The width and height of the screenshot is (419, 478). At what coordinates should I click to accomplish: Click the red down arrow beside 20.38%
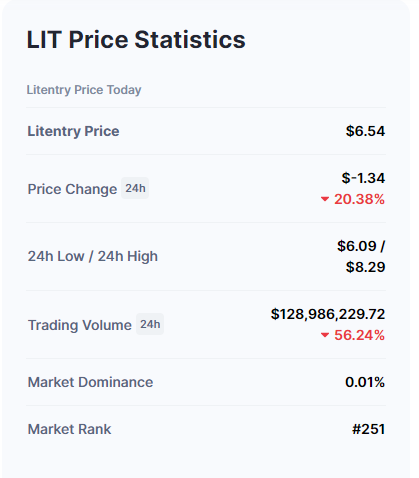pos(325,199)
